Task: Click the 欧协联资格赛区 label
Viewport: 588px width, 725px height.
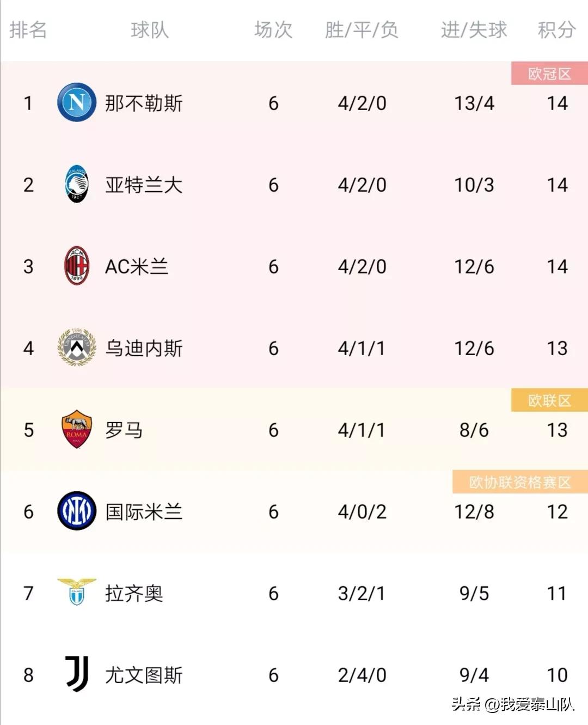Action: (520, 482)
